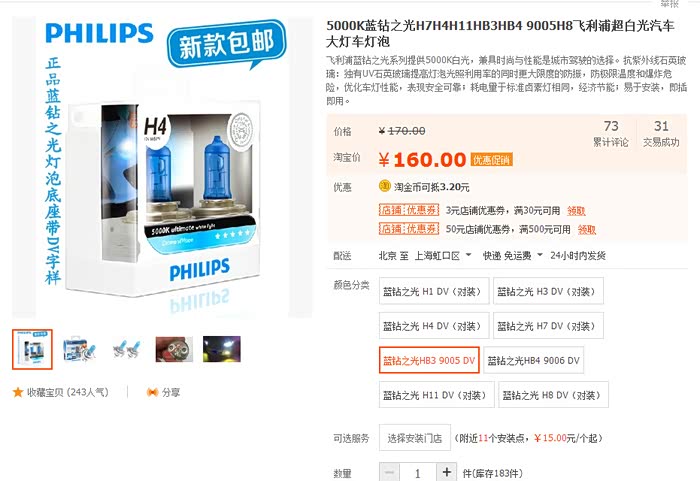Select the second product thumbnail
The image size is (700, 481).
tap(79, 349)
